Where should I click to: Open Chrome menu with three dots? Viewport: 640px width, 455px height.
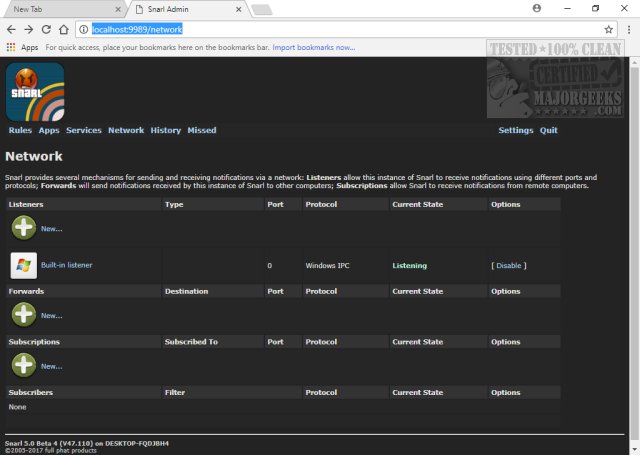629,29
